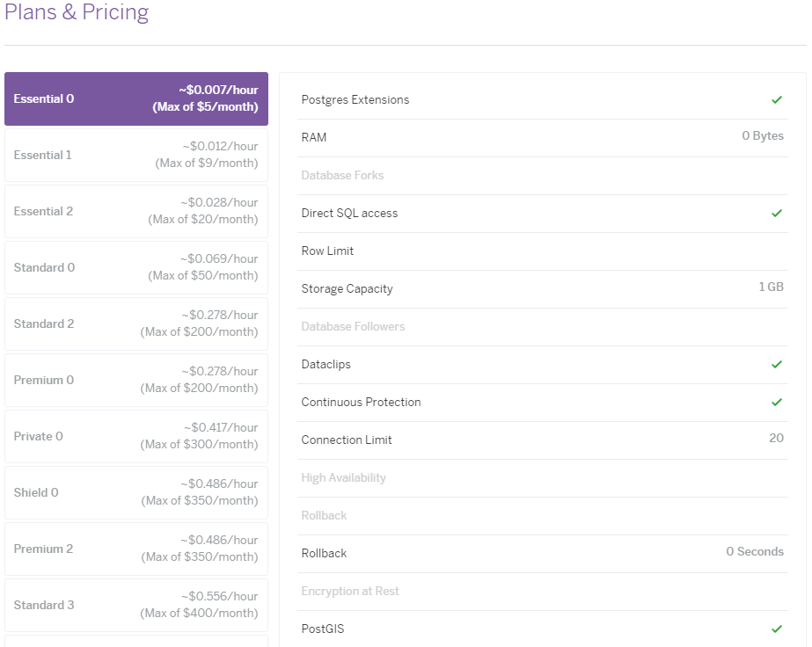The height and width of the screenshot is (647, 812).
Task: Choose the Essential 2 plan option
Action: [136, 211]
